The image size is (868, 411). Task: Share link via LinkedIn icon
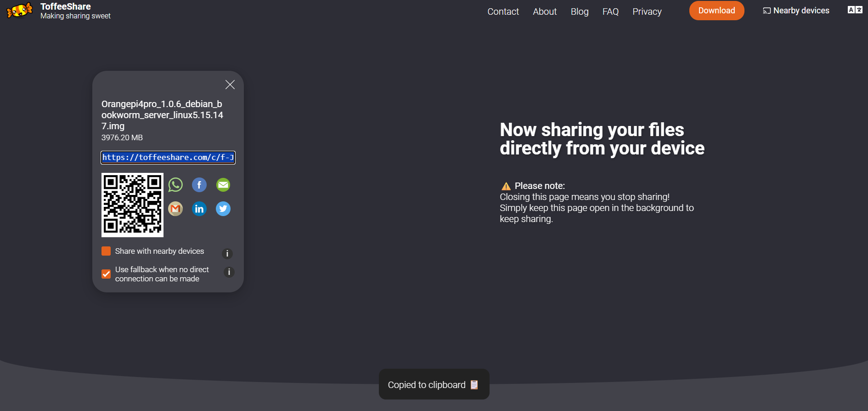(199, 209)
